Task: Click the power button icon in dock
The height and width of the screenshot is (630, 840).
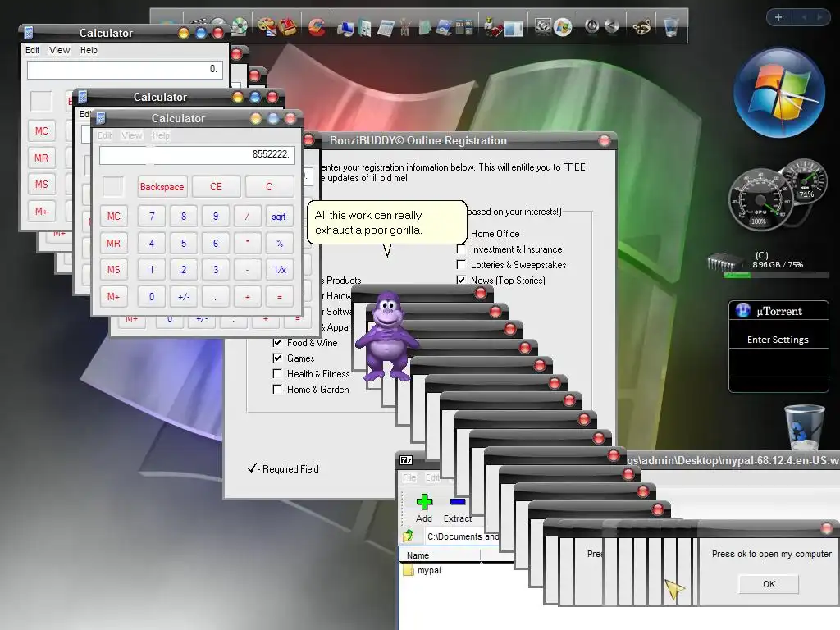Action: (591, 25)
